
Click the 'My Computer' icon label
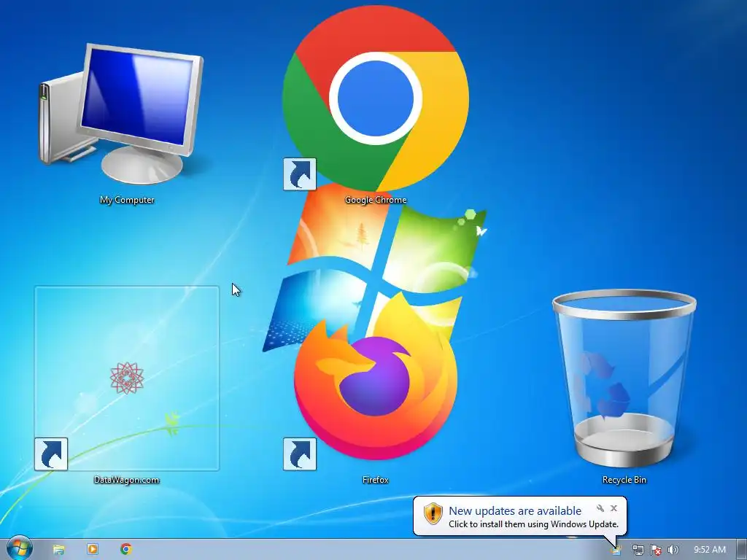[x=127, y=200]
